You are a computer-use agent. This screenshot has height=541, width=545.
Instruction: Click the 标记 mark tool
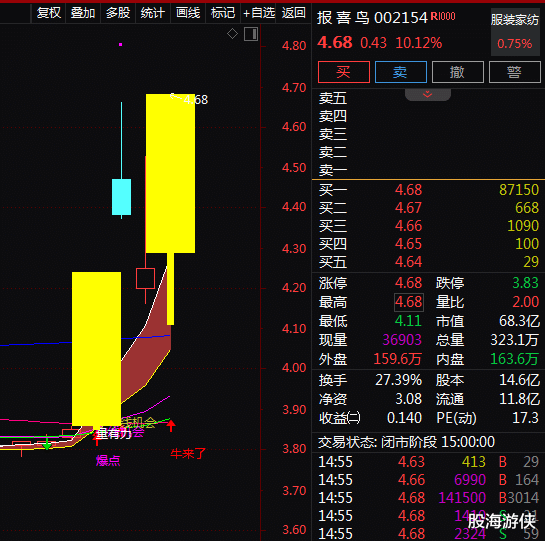pos(223,13)
